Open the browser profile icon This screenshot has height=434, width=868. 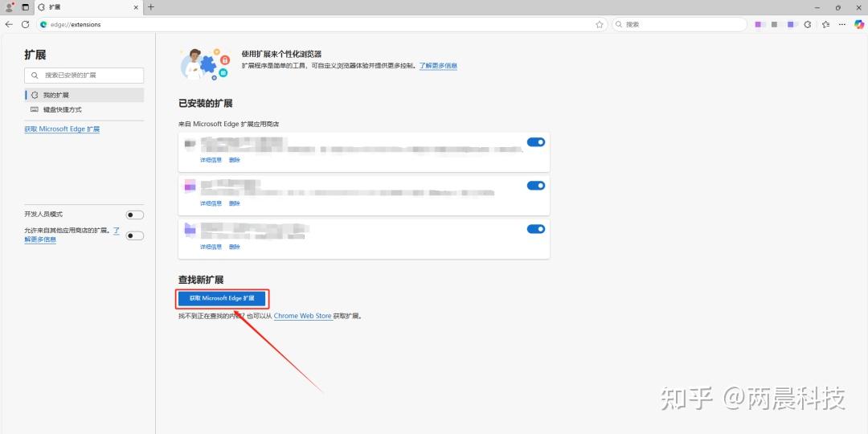coord(9,7)
